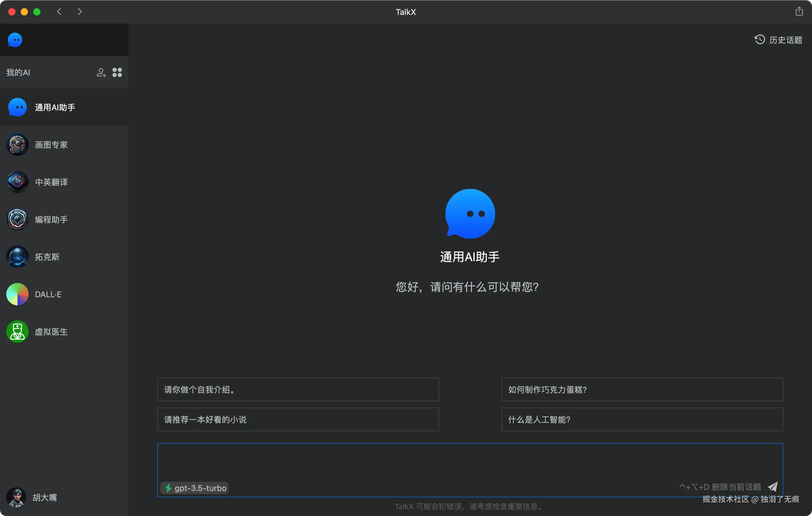Click the add AI contact icon
The image size is (812, 516).
(101, 73)
